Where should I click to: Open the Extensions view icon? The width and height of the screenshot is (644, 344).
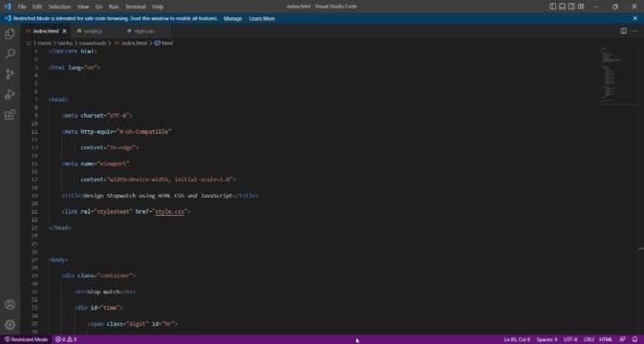[x=10, y=115]
